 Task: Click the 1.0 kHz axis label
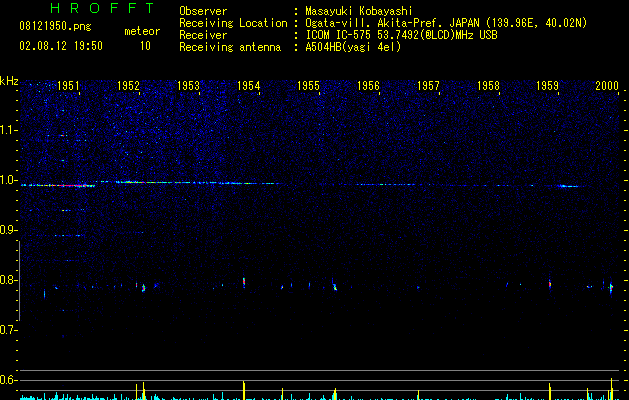pyautogui.click(x=9, y=180)
